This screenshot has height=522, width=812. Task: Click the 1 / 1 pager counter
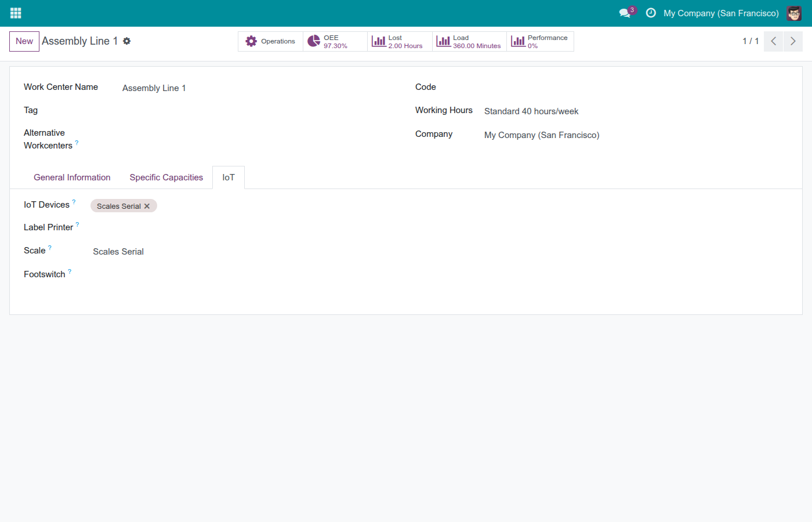[x=751, y=41]
